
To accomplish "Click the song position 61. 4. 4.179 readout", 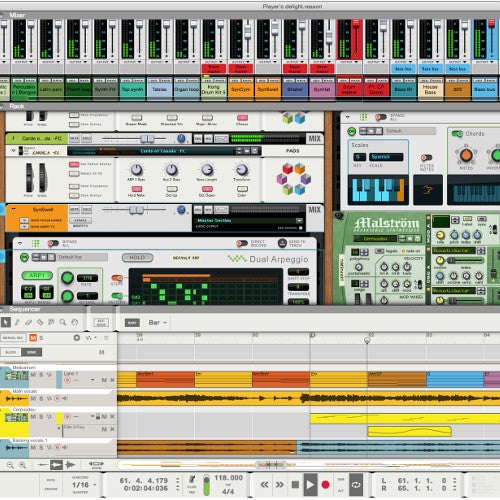I will click(x=144, y=480).
